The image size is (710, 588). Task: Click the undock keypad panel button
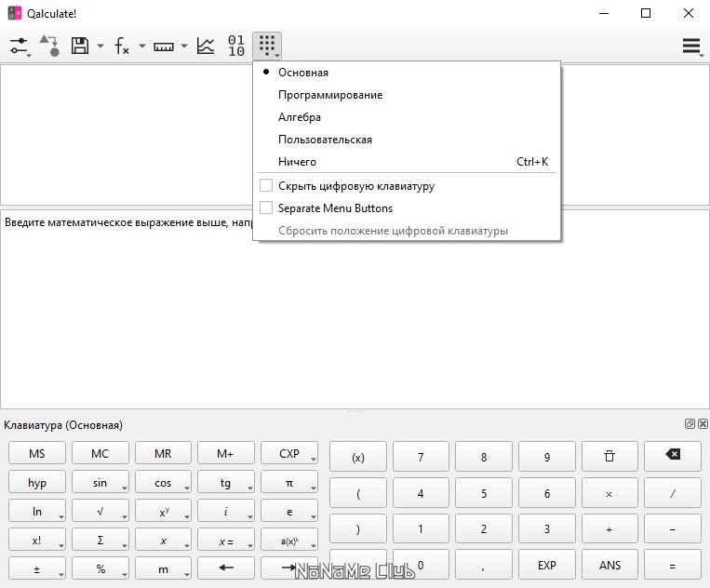(690, 423)
